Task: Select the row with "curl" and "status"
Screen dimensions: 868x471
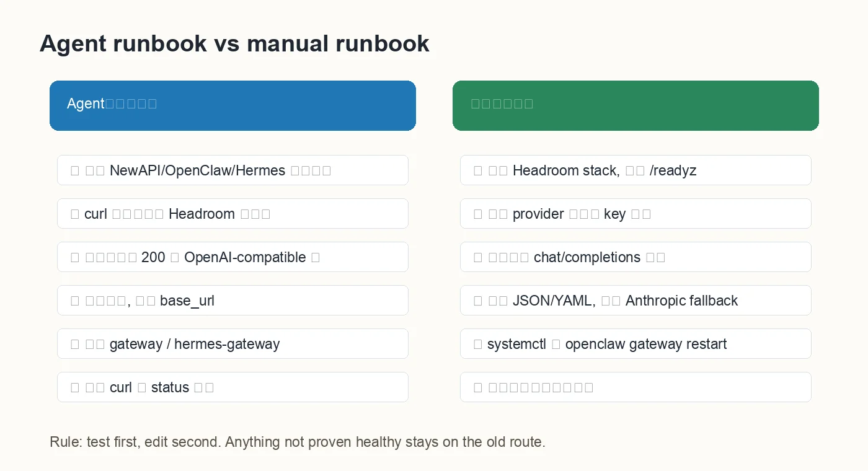Action: point(232,387)
